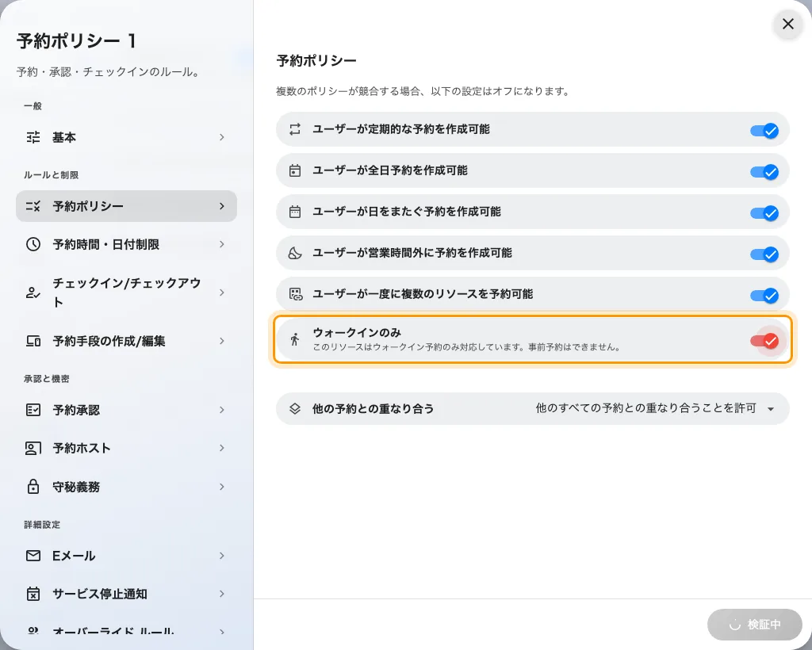Click the 検証中 button
This screenshot has height=650, width=812.
[755, 625]
